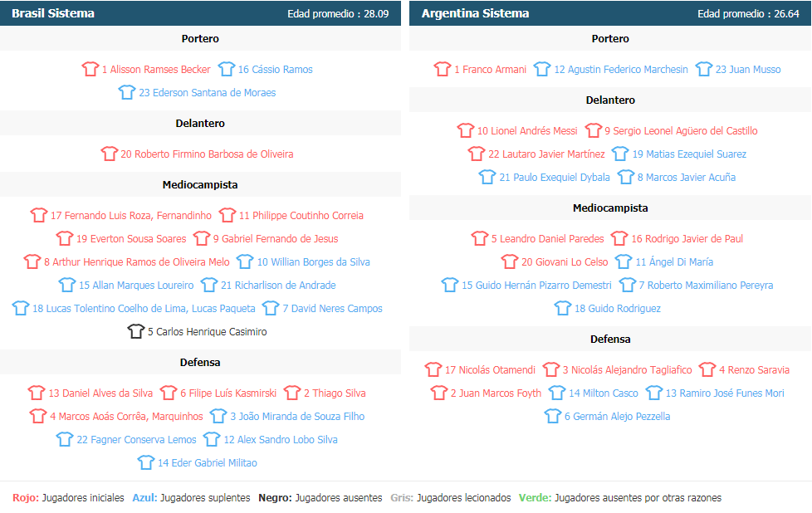The height and width of the screenshot is (513, 812).
Task: Click Ederson Santana de Moraes name
Action: click(207, 93)
